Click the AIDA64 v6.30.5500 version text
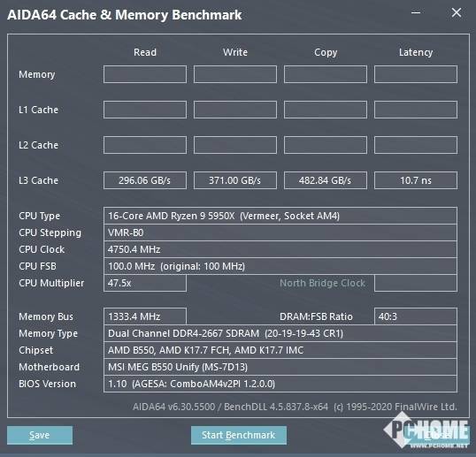Image resolution: width=476 pixels, height=457 pixels. 296,407
